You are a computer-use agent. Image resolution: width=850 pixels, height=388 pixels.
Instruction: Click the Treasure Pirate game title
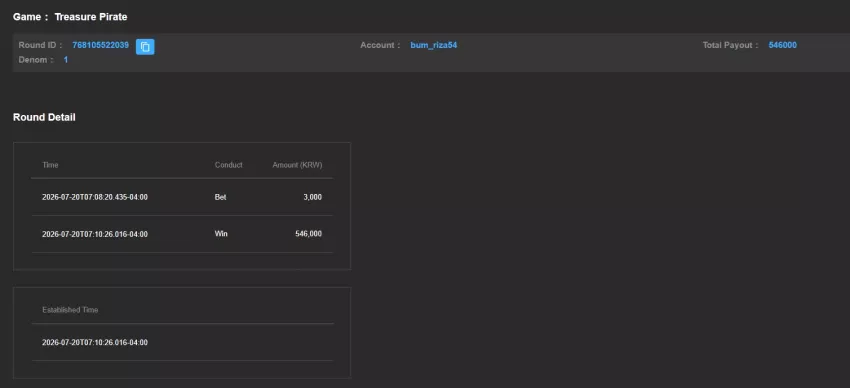(91, 17)
